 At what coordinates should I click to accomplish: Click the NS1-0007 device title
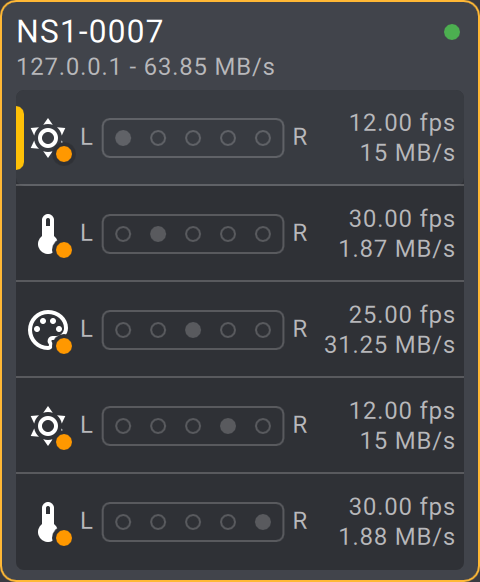(x=90, y=32)
